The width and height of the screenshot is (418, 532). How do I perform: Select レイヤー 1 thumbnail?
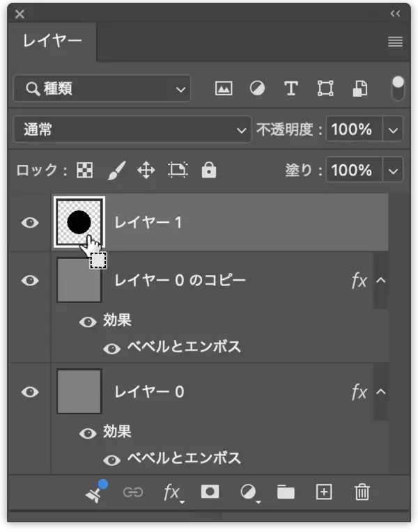[79, 222]
